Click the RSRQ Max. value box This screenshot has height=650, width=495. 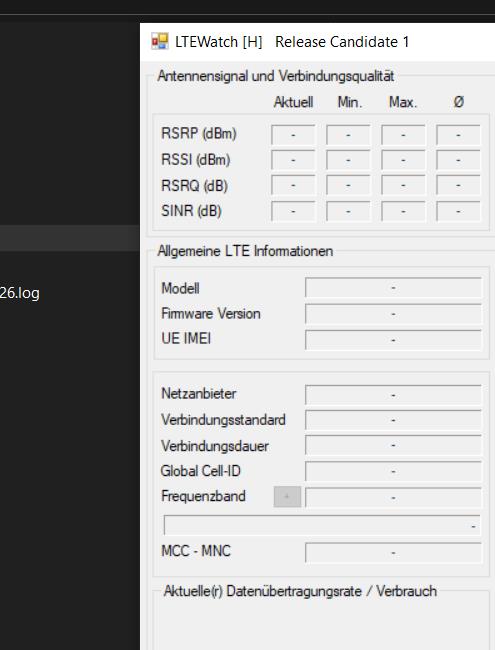(403, 185)
